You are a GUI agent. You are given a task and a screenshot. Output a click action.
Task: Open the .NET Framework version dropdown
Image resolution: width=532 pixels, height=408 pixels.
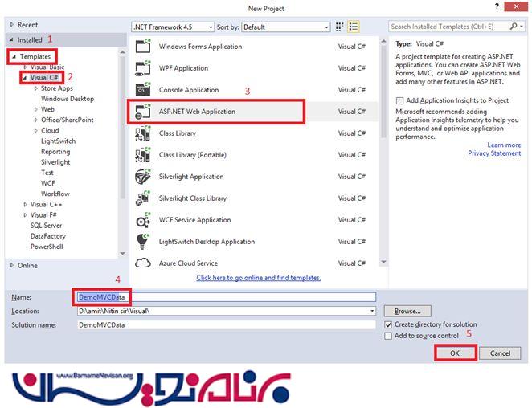[211, 27]
